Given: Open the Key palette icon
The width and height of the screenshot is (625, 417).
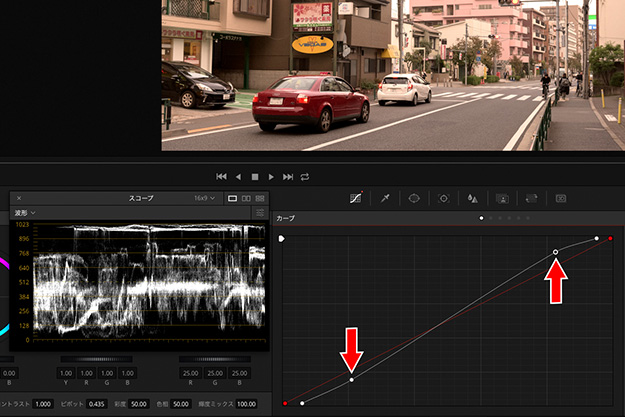Looking at the screenshot, I should tap(502, 199).
